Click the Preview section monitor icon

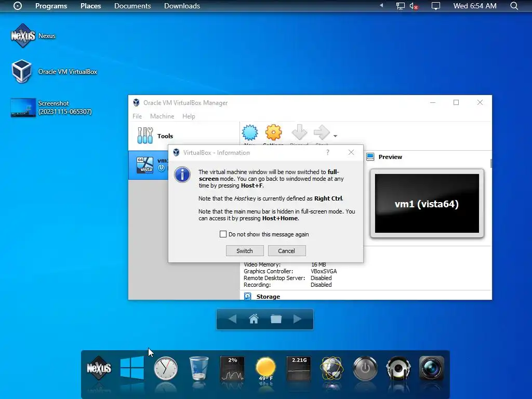coord(370,157)
